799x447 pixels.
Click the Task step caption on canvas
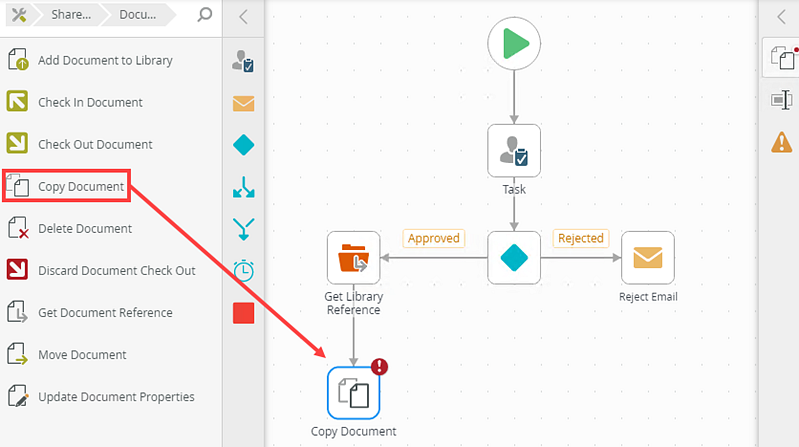point(514,190)
